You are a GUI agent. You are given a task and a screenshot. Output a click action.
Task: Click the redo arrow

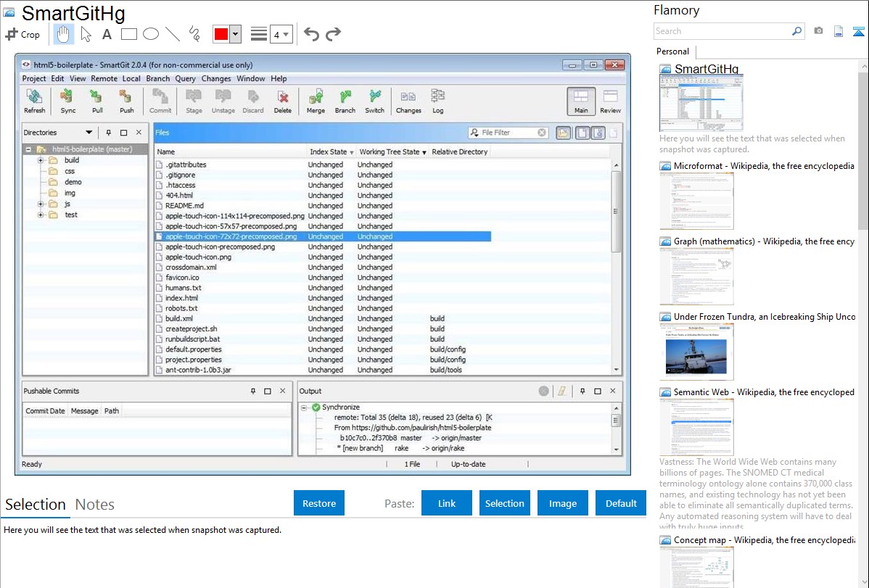tap(333, 34)
